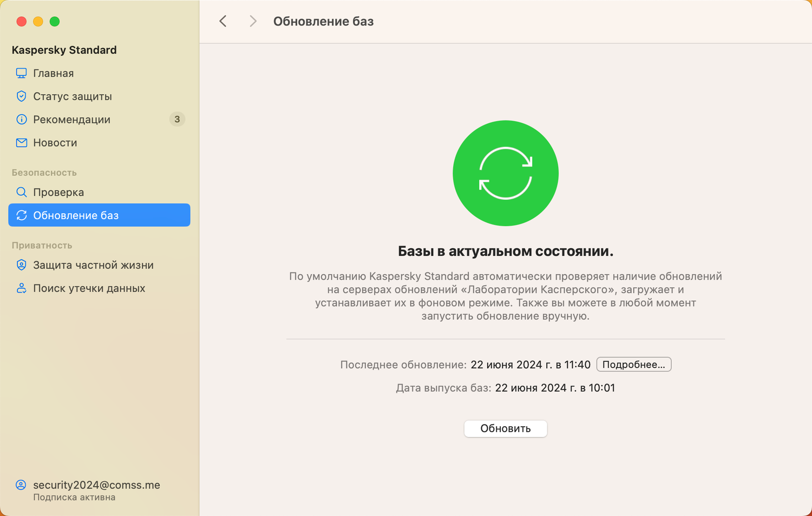Click the Поиск утечки данных person icon
Image resolution: width=812 pixels, height=516 pixels.
(x=21, y=288)
